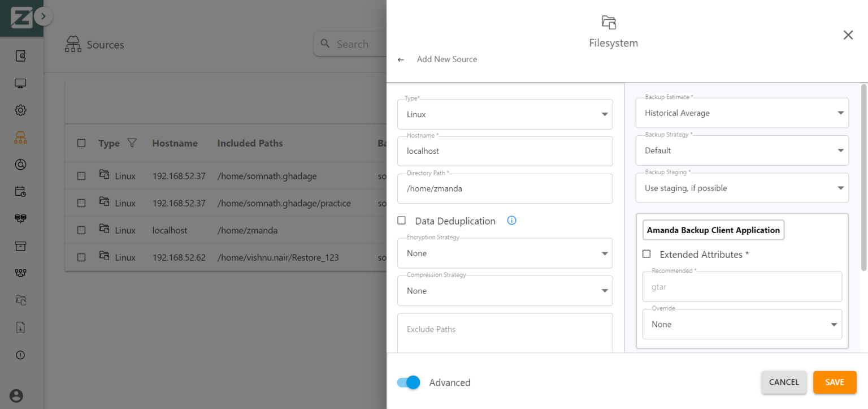Viewport: 868px width, 409px height.
Task: Open the backup schedule calendar icon
Action: pos(20,192)
